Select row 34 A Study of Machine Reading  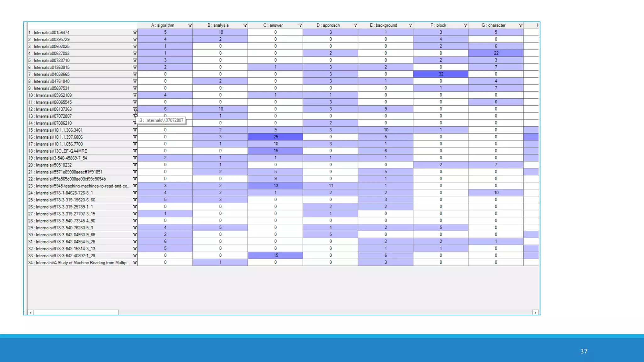79,263
